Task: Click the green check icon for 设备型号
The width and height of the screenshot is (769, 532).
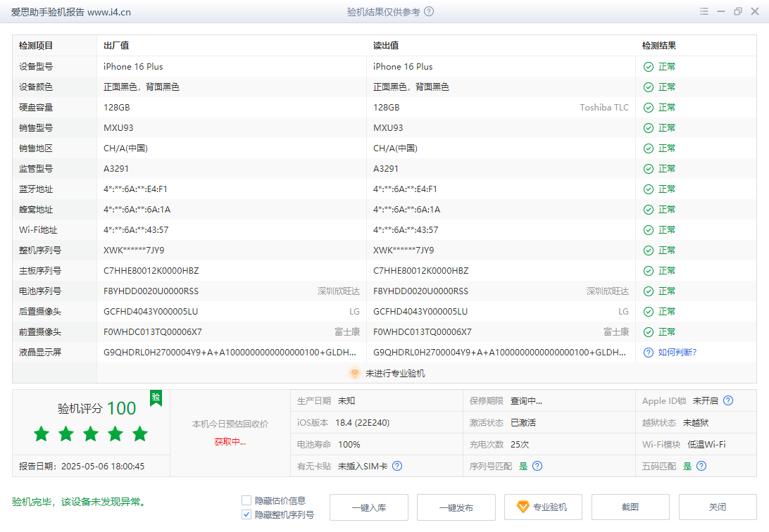Action: point(649,67)
